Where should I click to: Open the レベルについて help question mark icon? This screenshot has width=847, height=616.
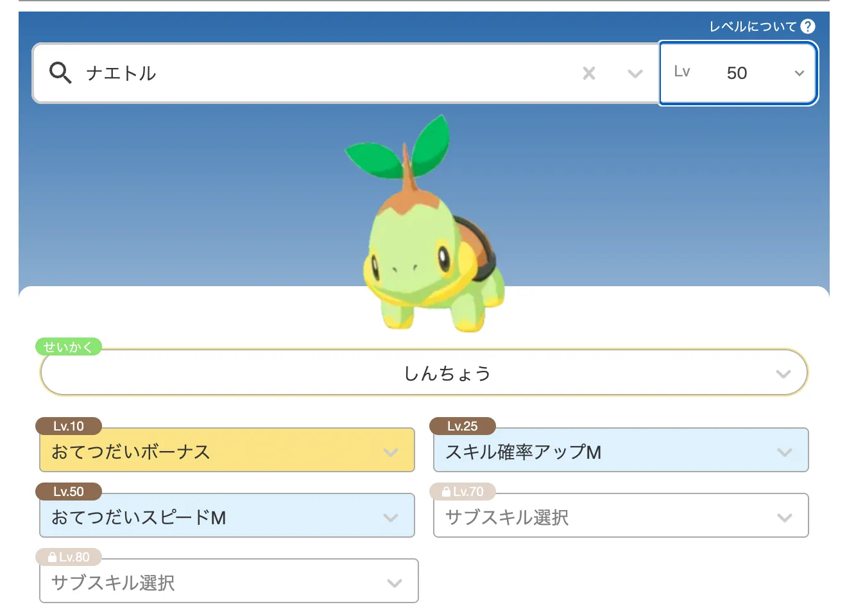pyautogui.click(x=808, y=26)
